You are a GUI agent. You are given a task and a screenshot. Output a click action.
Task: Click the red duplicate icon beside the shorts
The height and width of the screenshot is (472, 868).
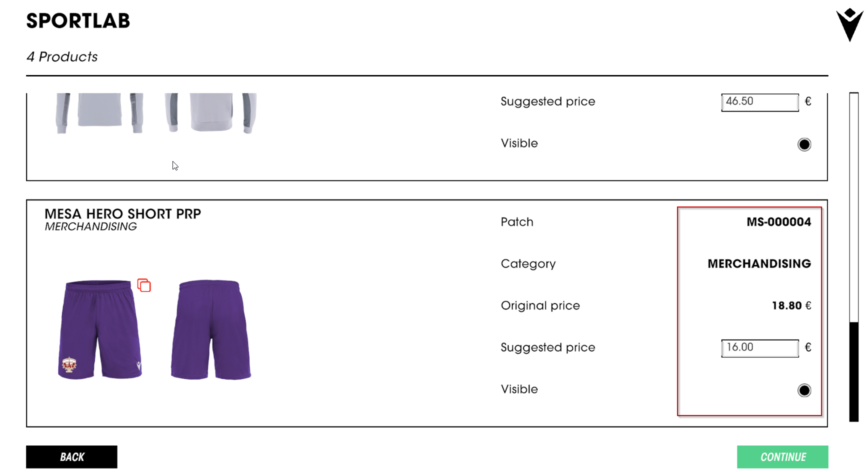(144, 285)
